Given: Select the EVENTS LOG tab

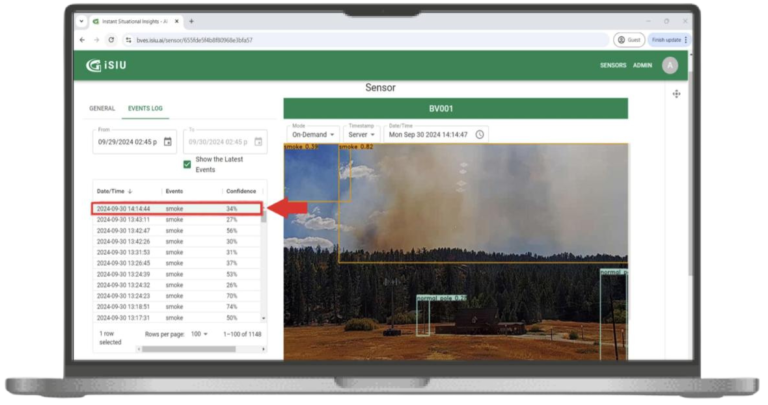Looking at the screenshot, I should click(145, 107).
